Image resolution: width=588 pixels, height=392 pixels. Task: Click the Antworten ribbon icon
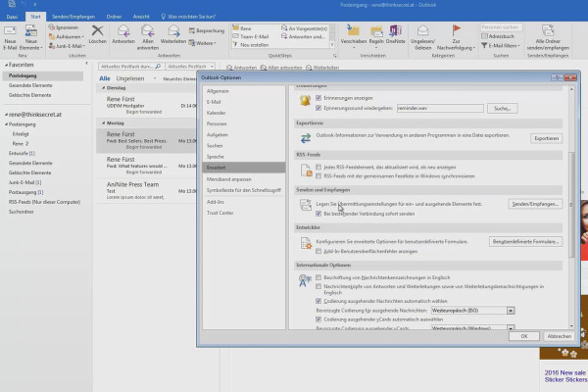[123, 30]
